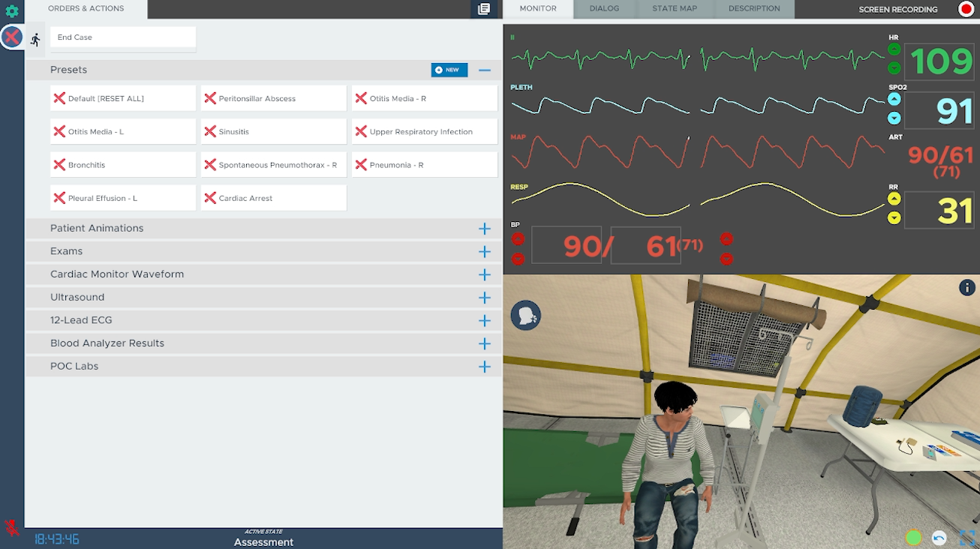
Task: Click the muted microphone icon
Action: coord(12,528)
